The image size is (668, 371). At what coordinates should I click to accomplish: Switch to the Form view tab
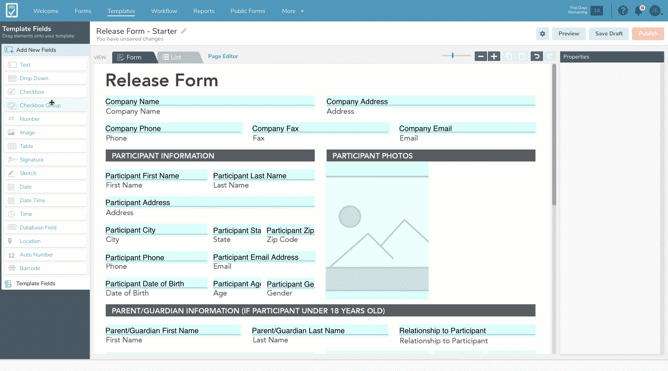click(133, 57)
